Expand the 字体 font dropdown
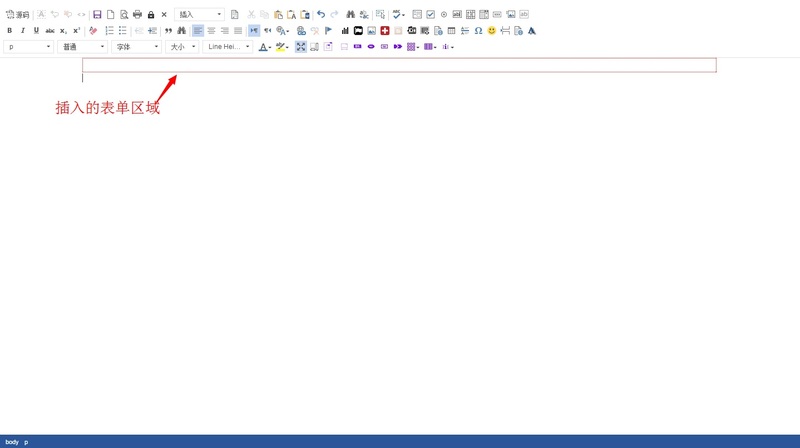800x448 pixels. [x=136, y=47]
